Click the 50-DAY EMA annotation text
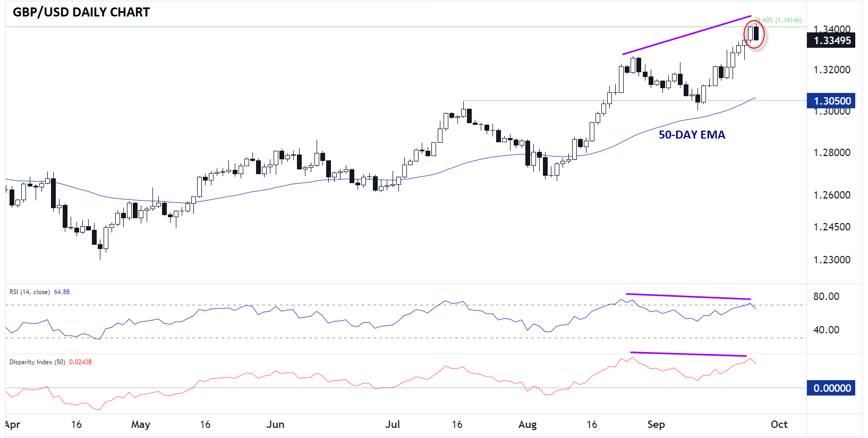Image resolution: width=868 pixels, height=438 pixels. 692,135
